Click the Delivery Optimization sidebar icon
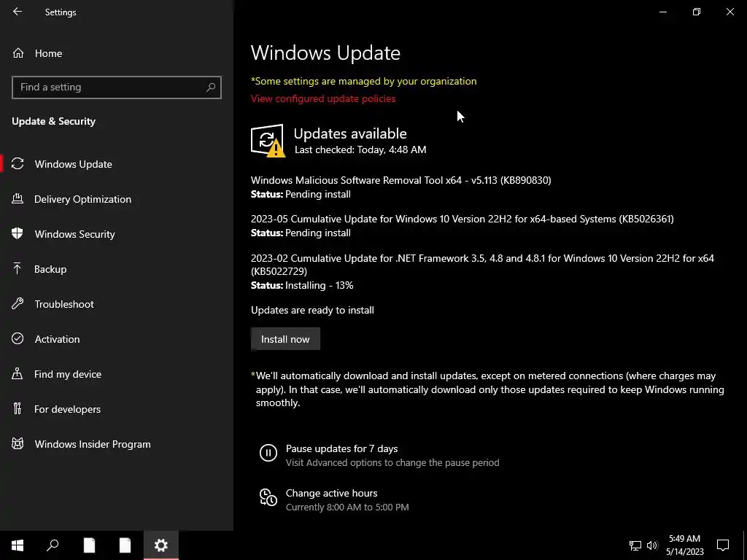The width and height of the screenshot is (747, 560). coord(18,198)
